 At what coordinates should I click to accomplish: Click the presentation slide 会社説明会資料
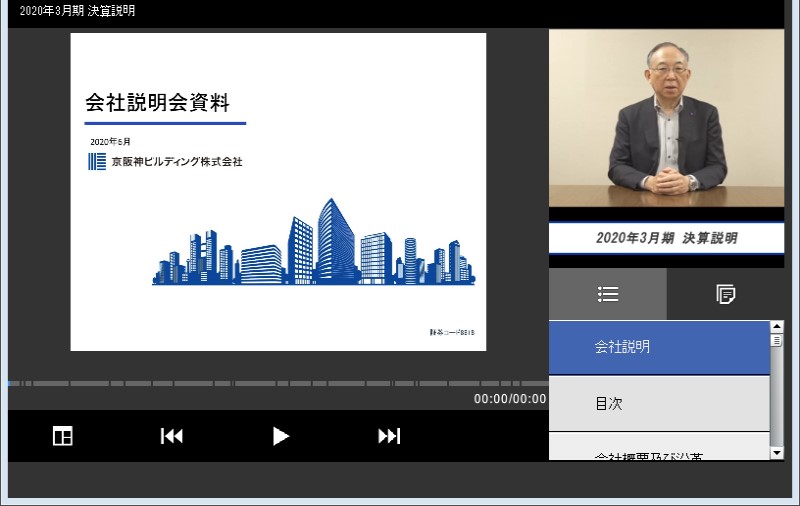[278, 192]
